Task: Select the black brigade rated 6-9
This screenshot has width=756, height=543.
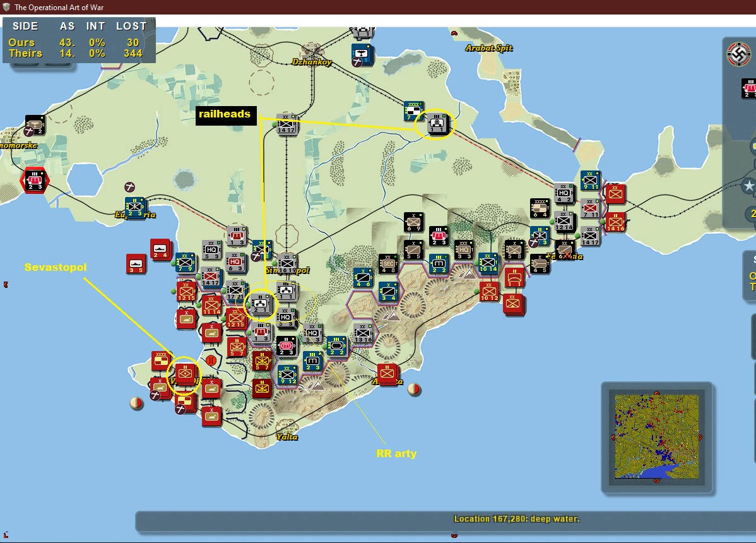Action: pos(413,222)
